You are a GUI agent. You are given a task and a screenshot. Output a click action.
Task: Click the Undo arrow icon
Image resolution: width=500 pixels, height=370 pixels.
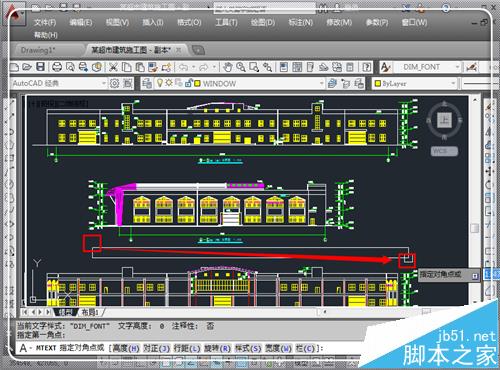tap(183, 67)
